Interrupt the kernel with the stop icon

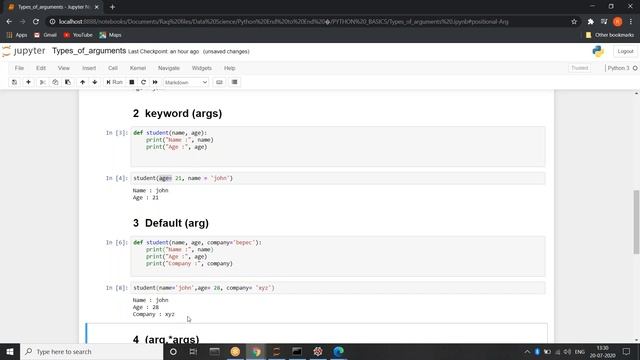tap(131, 82)
